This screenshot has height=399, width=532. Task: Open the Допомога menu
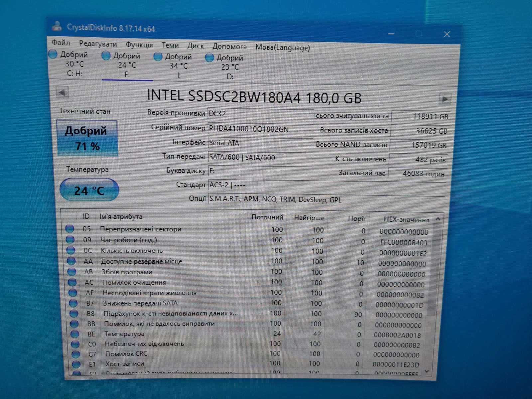click(229, 47)
